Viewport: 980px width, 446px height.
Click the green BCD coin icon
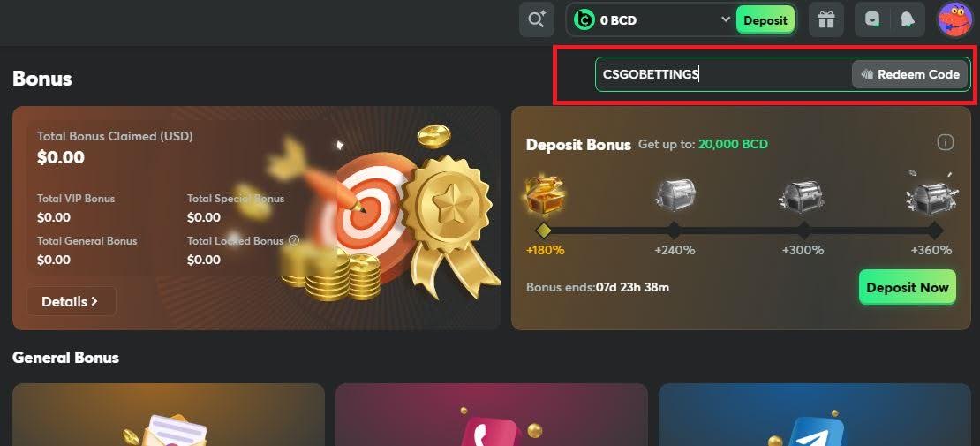[x=584, y=20]
